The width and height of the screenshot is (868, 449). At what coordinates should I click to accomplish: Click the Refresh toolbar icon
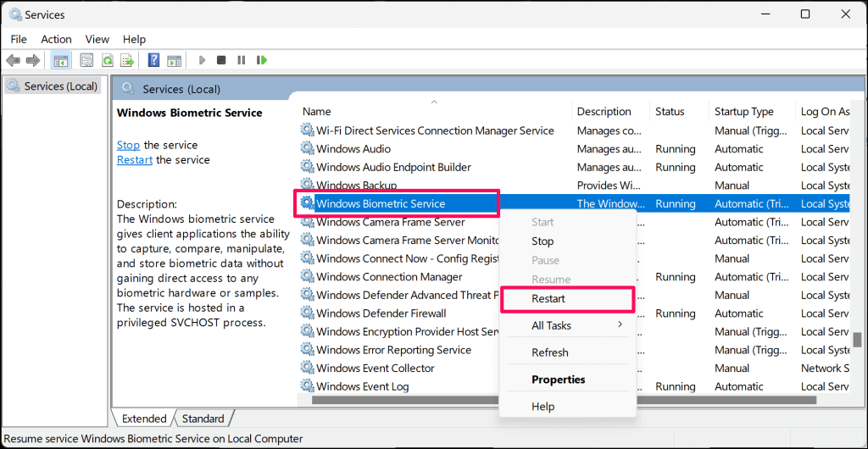108,60
